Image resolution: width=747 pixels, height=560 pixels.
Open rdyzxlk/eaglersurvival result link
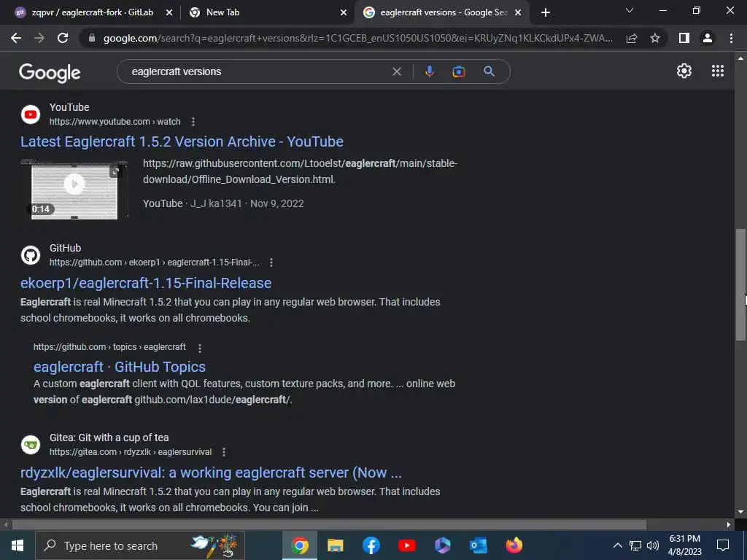tap(211, 472)
